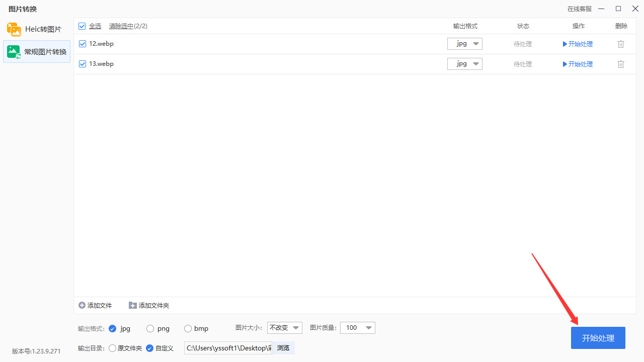This screenshot has height=362, width=644.
Task: Click the 待处理 status of 13.webp
Action: (523, 64)
